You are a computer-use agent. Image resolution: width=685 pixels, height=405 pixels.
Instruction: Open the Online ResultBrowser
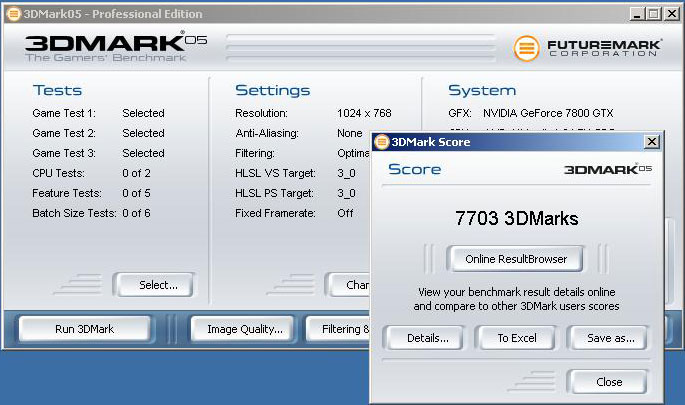click(x=515, y=259)
